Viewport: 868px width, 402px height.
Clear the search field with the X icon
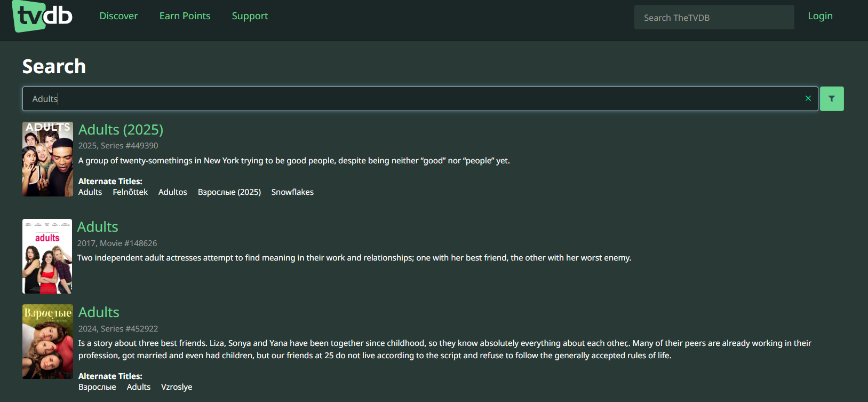[808, 98]
